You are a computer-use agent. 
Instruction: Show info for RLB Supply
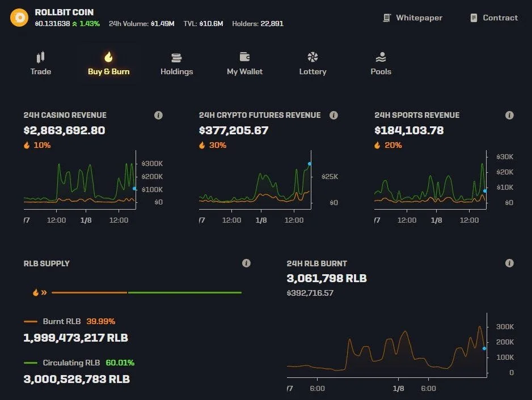point(246,263)
